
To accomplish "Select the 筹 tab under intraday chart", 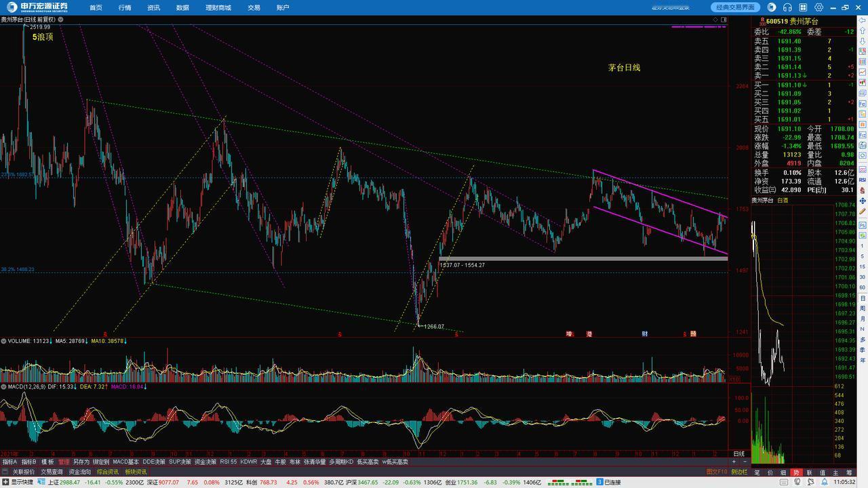I will pyautogui.click(x=849, y=472).
